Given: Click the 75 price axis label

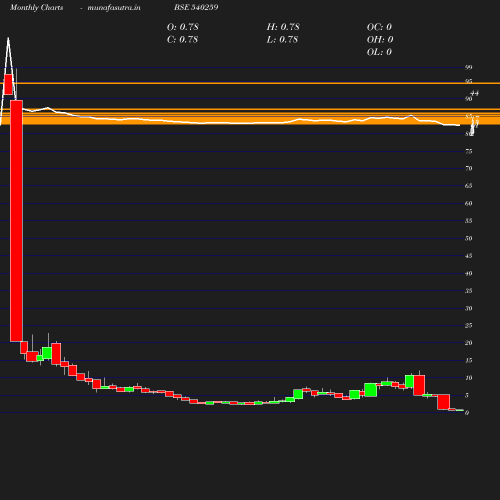Looking at the screenshot, I should click(469, 151).
